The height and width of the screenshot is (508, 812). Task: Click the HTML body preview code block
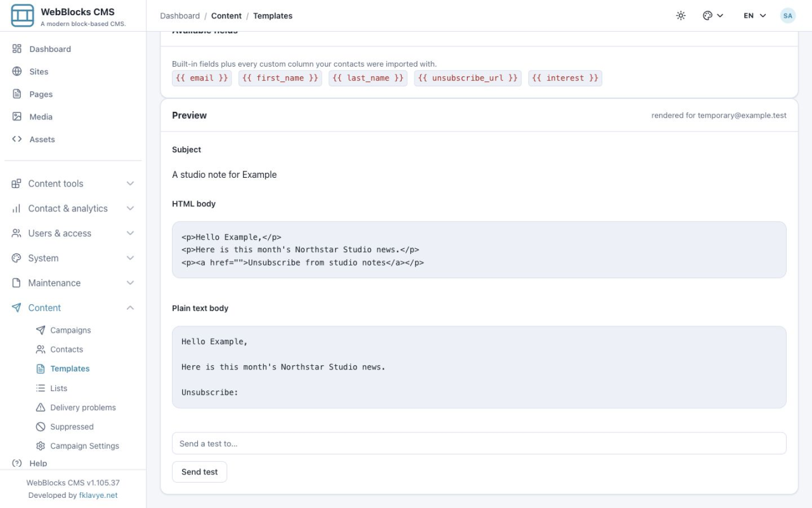(x=479, y=250)
